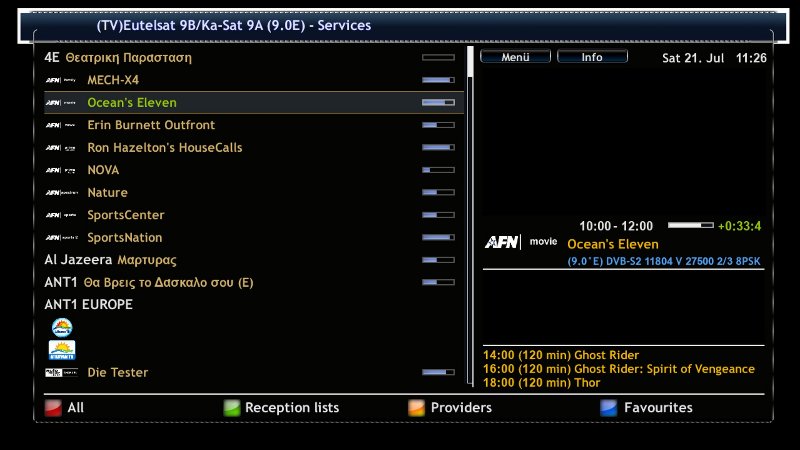Click AFN logo beside Ron Hazelton's HouseCalls

[x=61, y=147]
